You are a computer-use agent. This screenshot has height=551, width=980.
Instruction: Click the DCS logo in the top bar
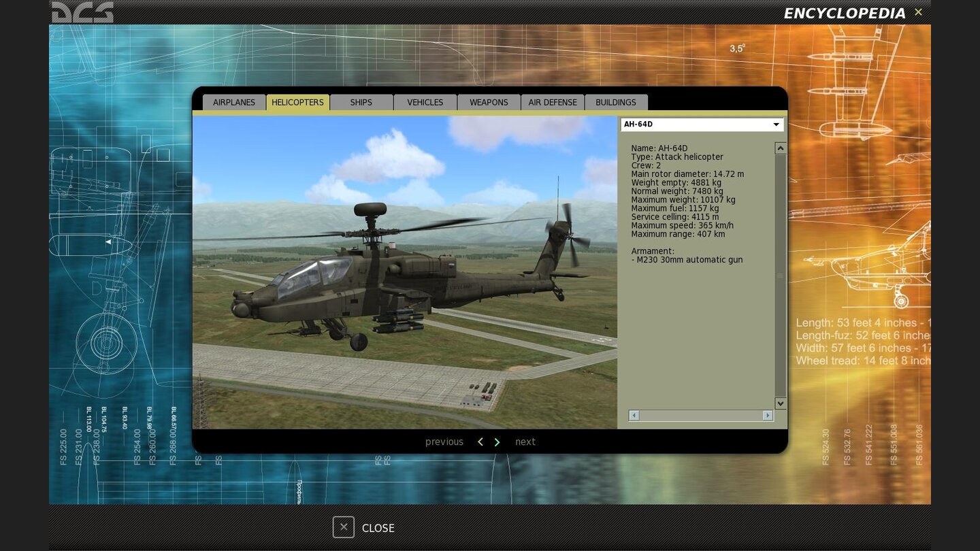82,12
